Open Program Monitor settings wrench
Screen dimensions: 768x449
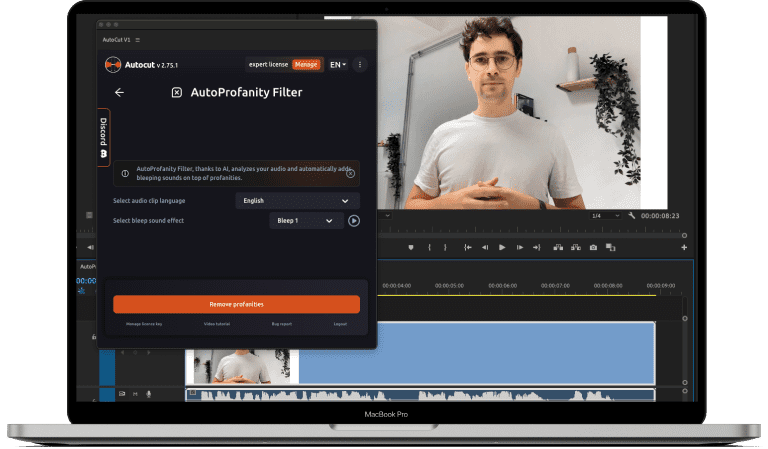click(632, 215)
